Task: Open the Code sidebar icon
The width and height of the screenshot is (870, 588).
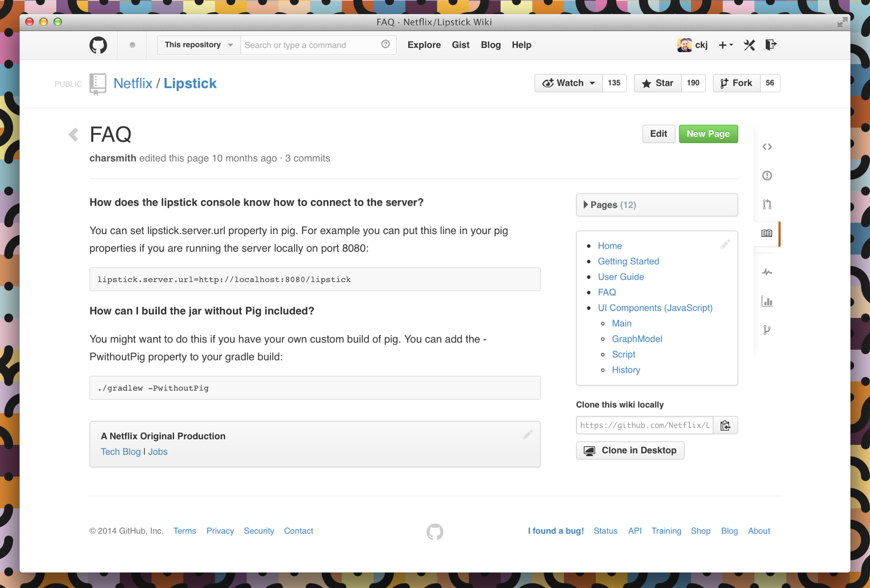Action: coord(767,147)
